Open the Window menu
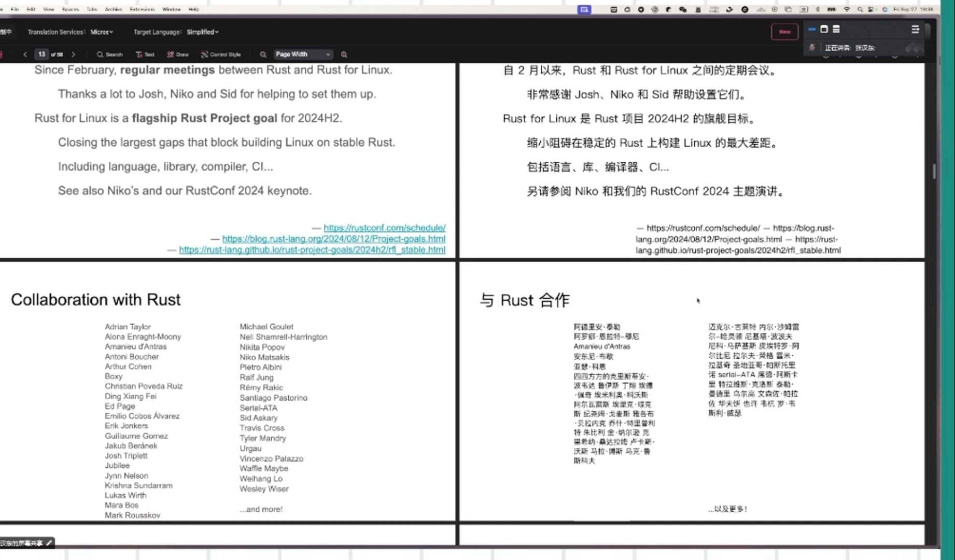 (172, 9)
